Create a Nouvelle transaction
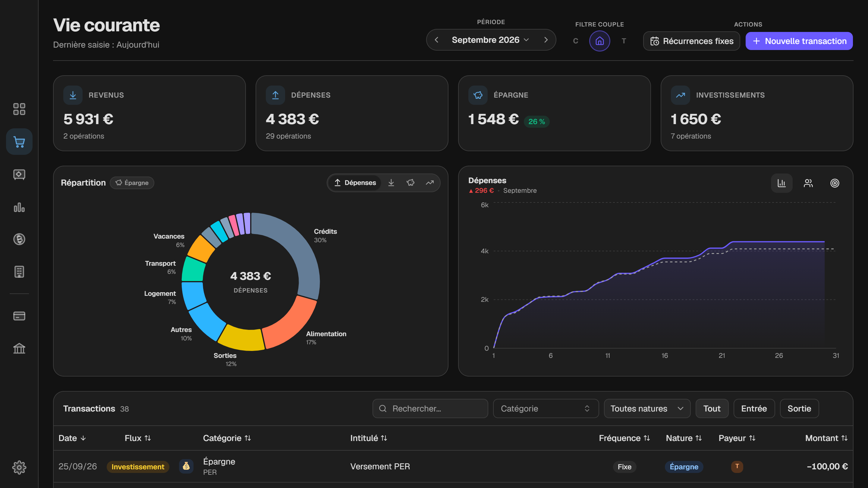 click(799, 41)
